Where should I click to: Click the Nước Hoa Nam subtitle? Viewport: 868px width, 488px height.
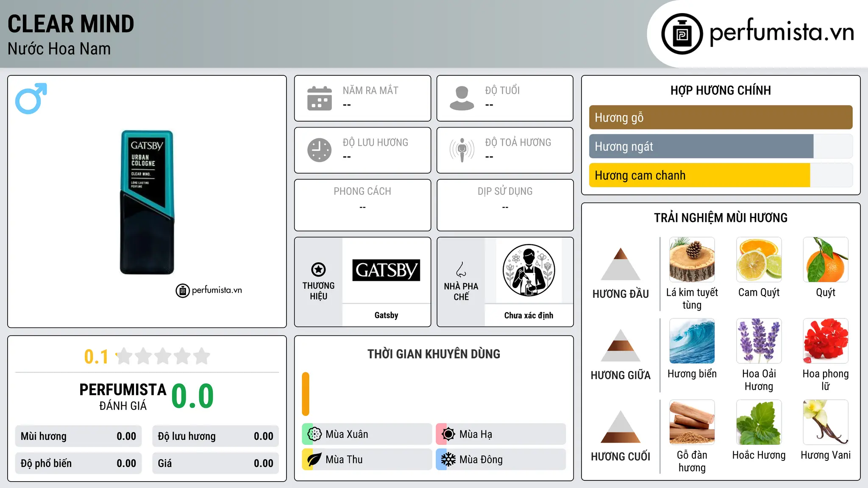(x=59, y=49)
